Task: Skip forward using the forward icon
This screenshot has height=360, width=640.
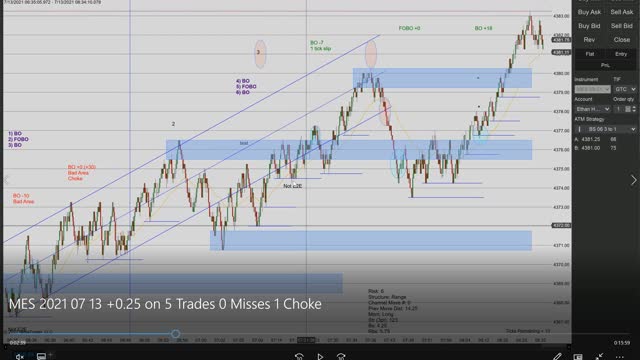Action: [341, 357]
